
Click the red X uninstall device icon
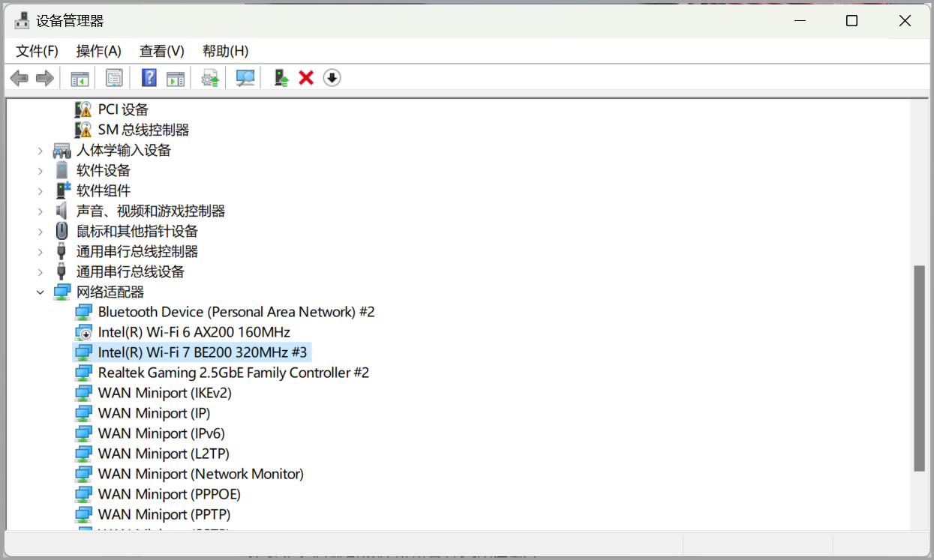[306, 78]
